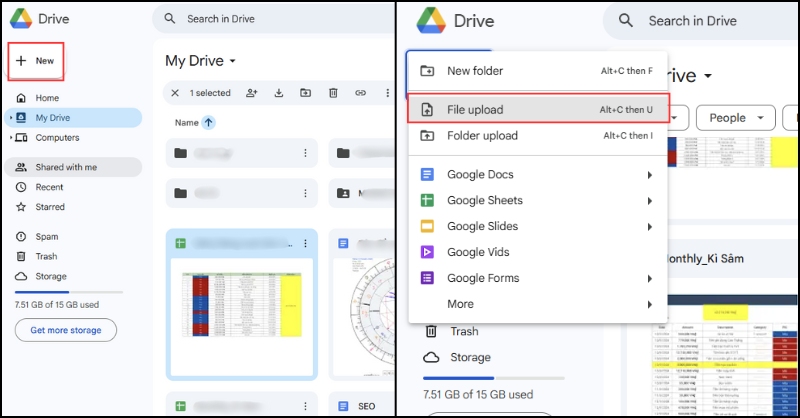Screen dimensions: 800x418
Task: Open Trash in the left panel sidebar
Action: tap(46, 257)
